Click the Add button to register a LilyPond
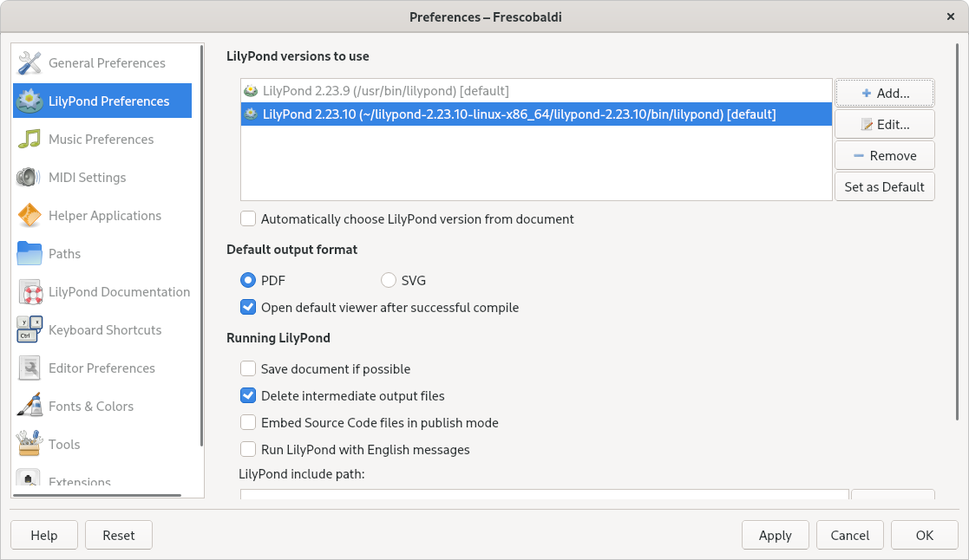This screenshot has width=969, height=560. [x=884, y=93]
